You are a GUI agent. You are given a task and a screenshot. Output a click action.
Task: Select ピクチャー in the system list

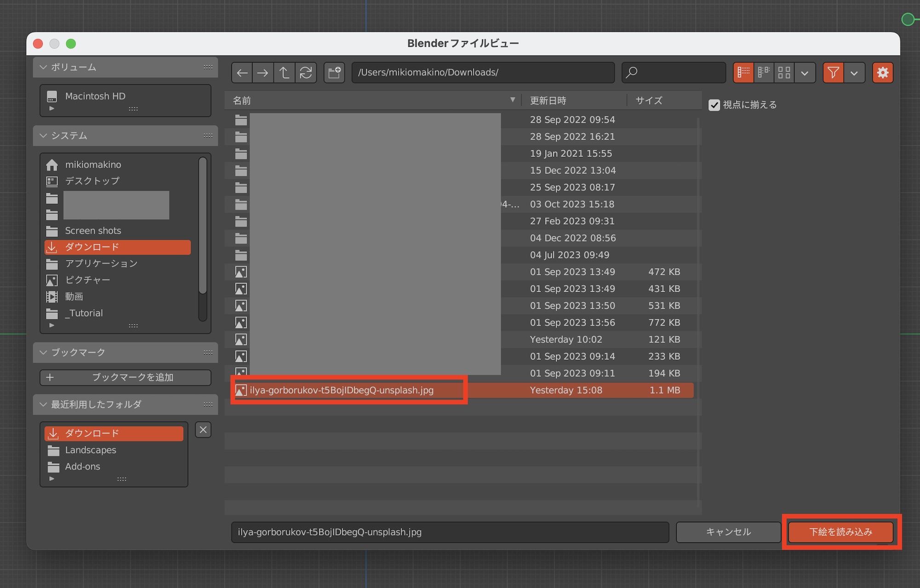87,280
